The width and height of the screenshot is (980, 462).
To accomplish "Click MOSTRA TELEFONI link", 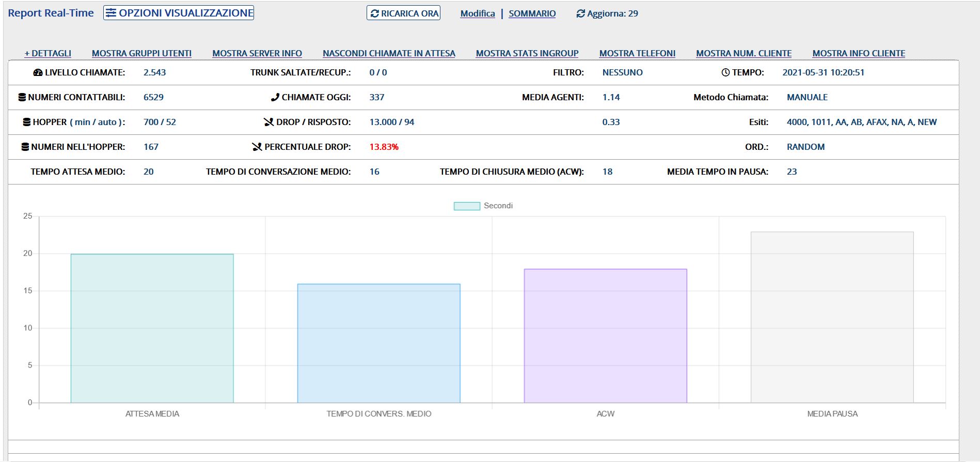I will click(x=637, y=53).
